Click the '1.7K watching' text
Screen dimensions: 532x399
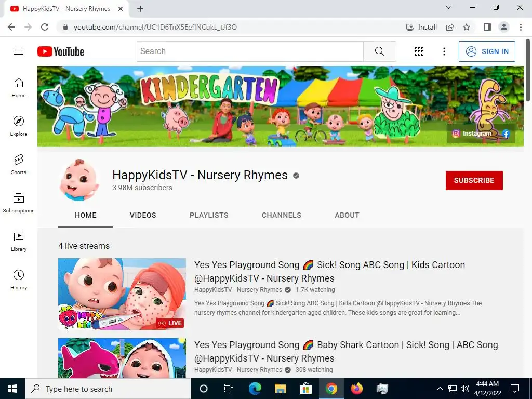315,290
